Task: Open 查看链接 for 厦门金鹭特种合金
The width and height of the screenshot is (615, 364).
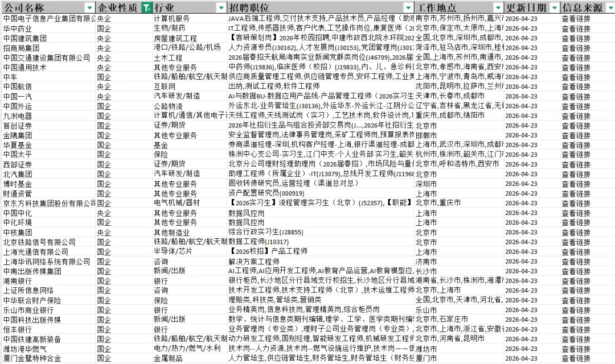Action: pos(576,358)
